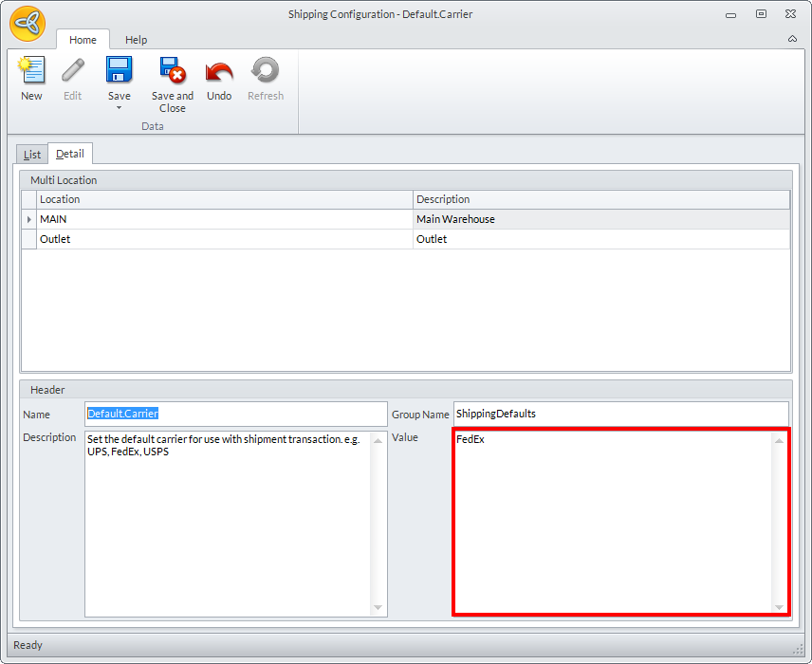
Task: Open the Save dropdown arrow
Action: (x=120, y=108)
